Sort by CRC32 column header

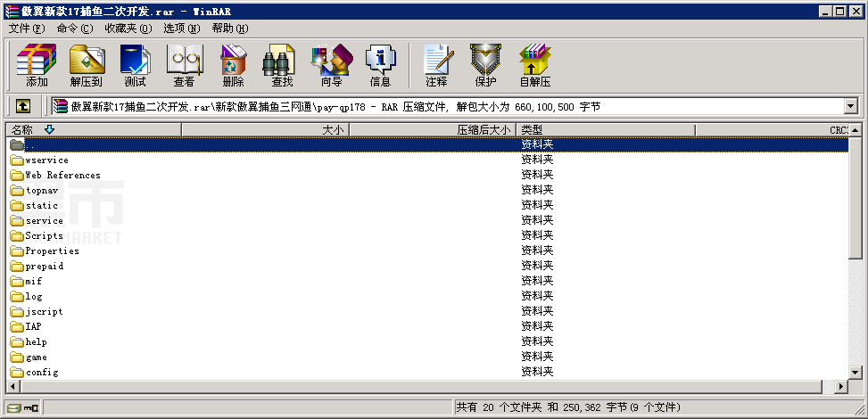[x=773, y=130]
